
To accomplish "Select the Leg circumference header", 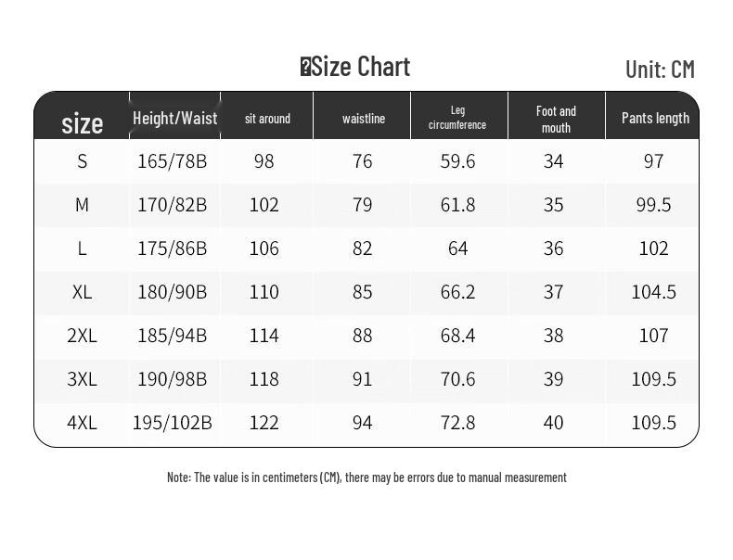I will (457, 117).
